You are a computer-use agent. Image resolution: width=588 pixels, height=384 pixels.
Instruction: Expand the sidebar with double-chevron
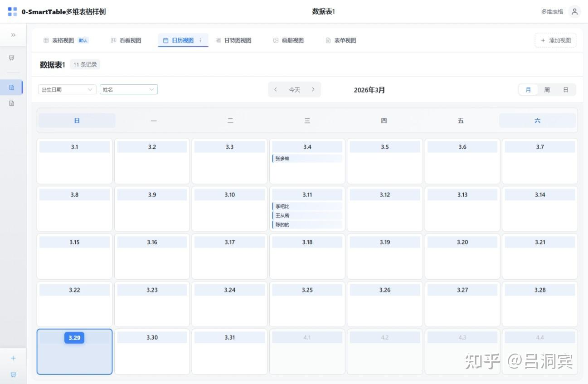[x=13, y=35]
